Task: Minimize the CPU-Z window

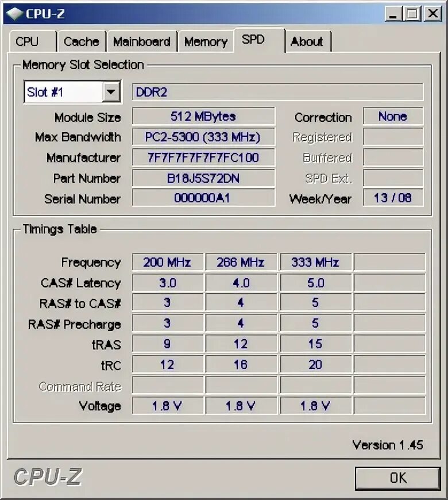Action: point(393,14)
